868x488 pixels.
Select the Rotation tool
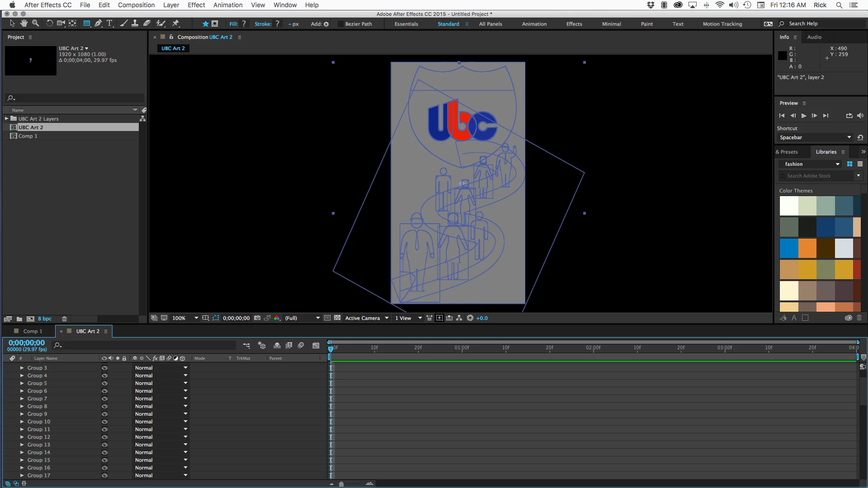[x=49, y=23]
